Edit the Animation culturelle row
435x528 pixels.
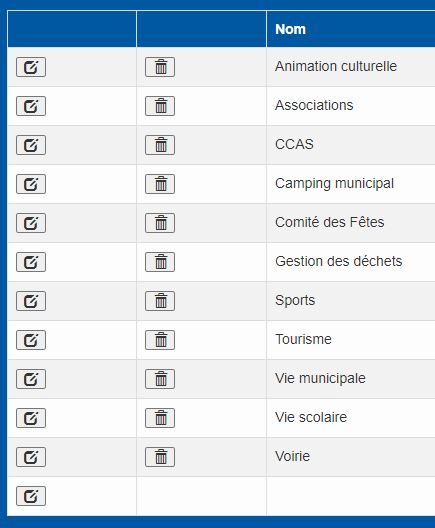coord(31,67)
